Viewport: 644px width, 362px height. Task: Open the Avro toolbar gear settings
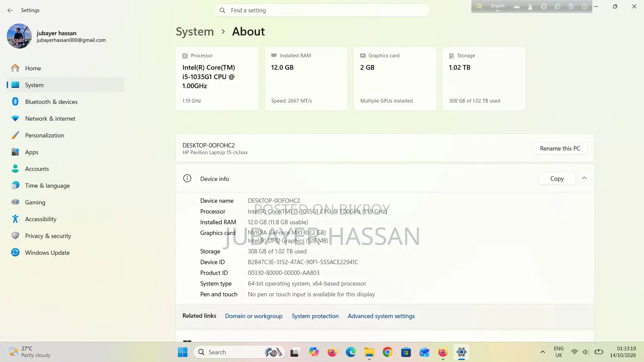point(544,6)
